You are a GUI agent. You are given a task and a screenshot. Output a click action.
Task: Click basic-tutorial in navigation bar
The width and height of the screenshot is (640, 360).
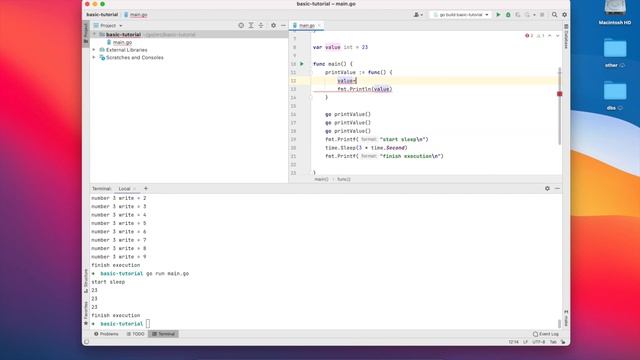tap(102, 15)
